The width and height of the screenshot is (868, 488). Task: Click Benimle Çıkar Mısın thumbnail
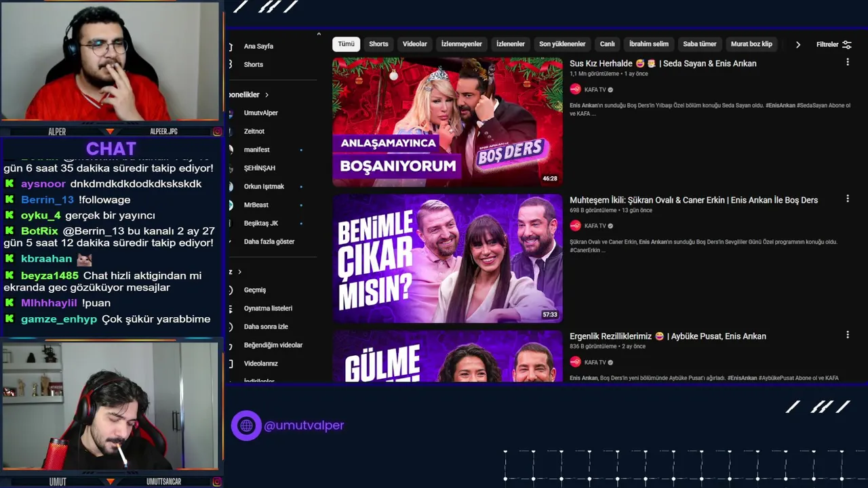point(448,258)
